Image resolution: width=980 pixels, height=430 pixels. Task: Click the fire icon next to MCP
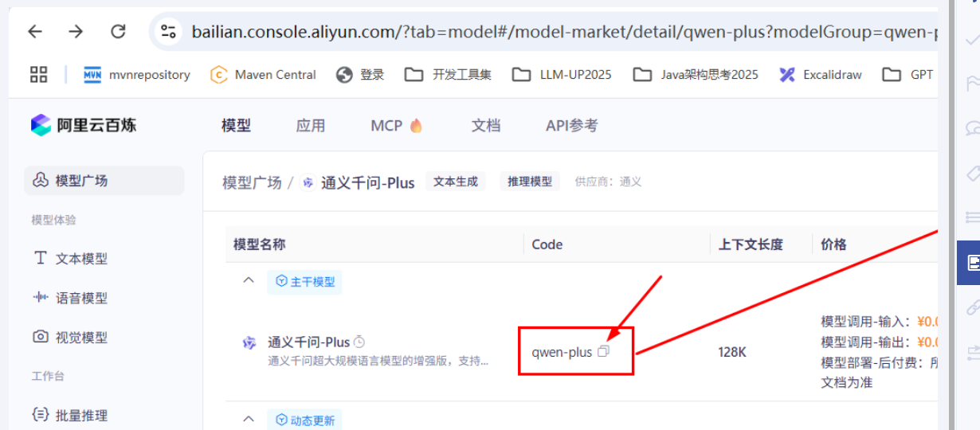click(x=416, y=125)
